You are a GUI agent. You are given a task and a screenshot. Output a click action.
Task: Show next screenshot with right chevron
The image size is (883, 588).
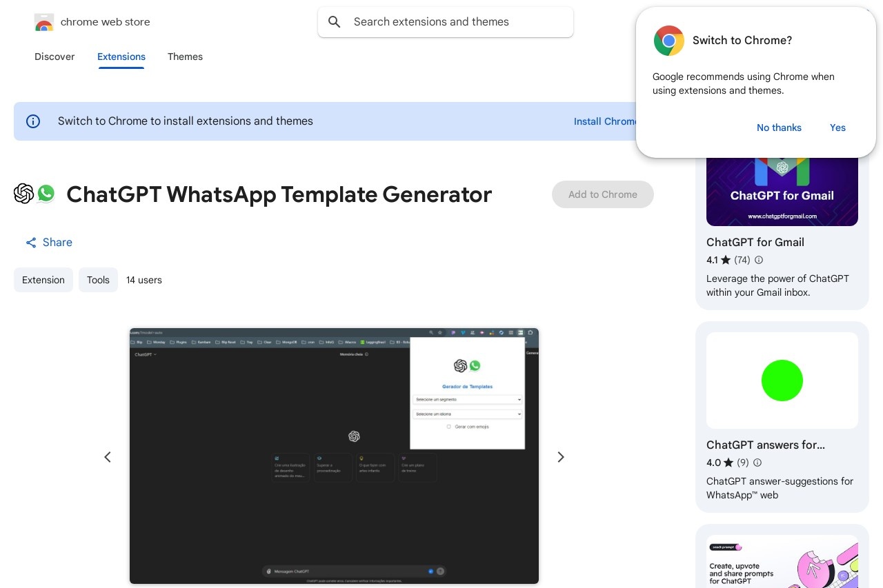[561, 457]
